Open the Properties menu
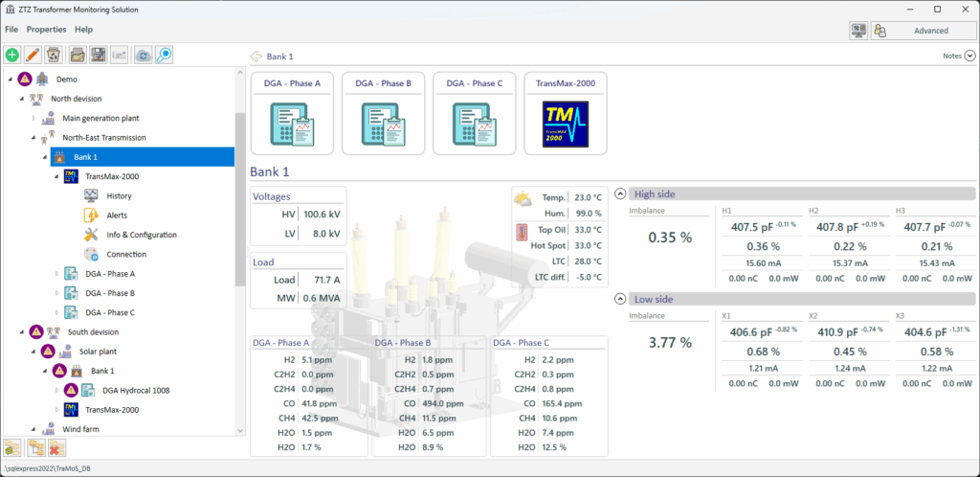The width and height of the screenshot is (980, 477). pyautogui.click(x=46, y=30)
